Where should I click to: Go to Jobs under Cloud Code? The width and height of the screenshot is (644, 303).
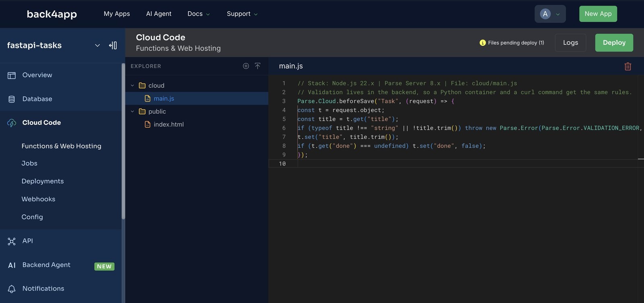point(29,163)
